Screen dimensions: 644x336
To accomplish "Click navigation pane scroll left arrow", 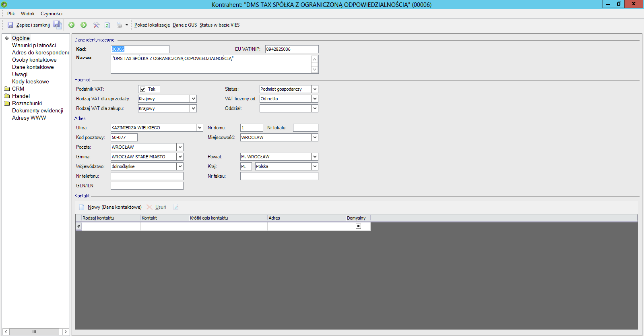I will pyautogui.click(x=6, y=332).
